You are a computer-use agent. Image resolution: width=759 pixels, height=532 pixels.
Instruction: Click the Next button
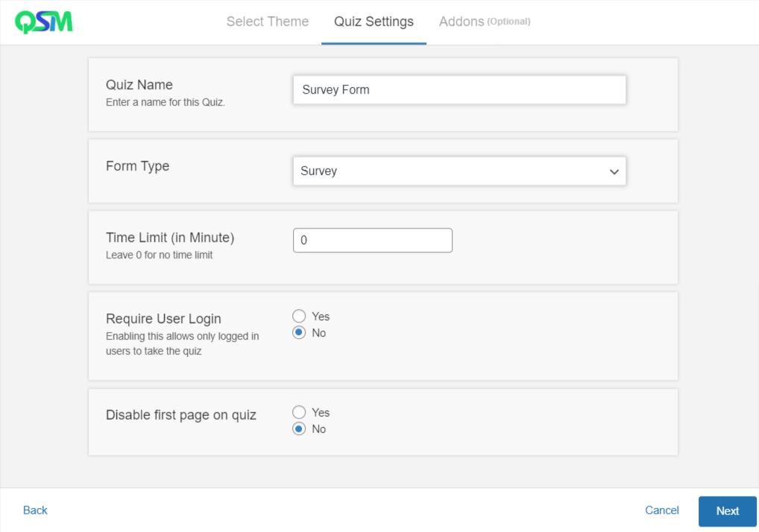pos(727,511)
